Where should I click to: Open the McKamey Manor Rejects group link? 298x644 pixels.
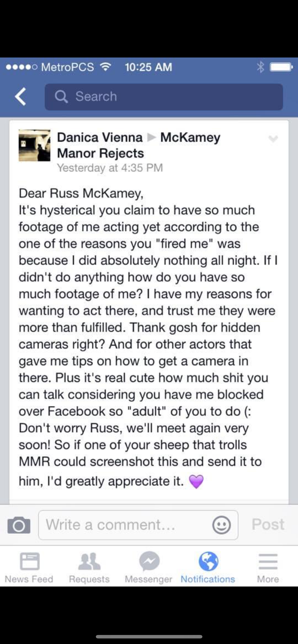point(139,145)
